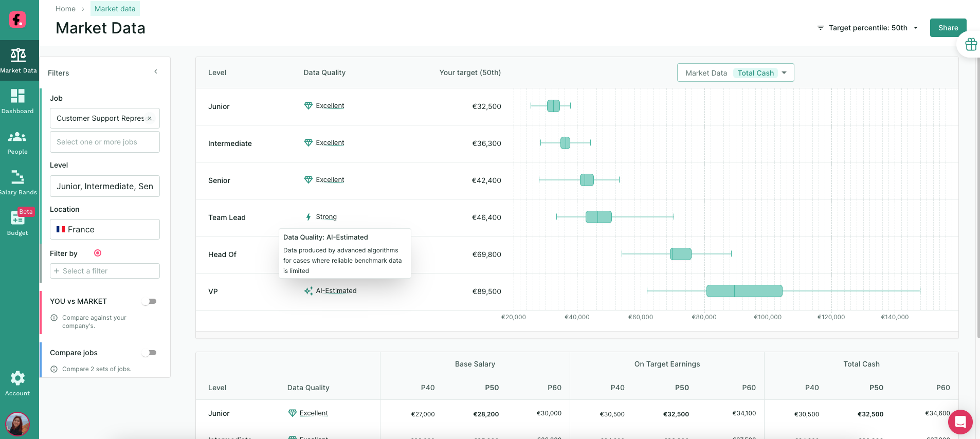Open the Level filter dropdown
Image resolution: width=980 pixels, height=439 pixels.
click(x=105, y=186)
